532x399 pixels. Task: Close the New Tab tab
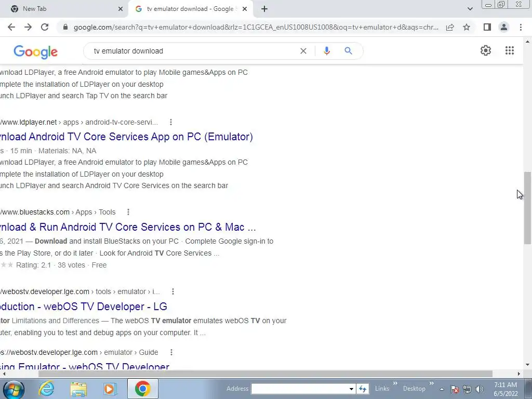(121, 9)
